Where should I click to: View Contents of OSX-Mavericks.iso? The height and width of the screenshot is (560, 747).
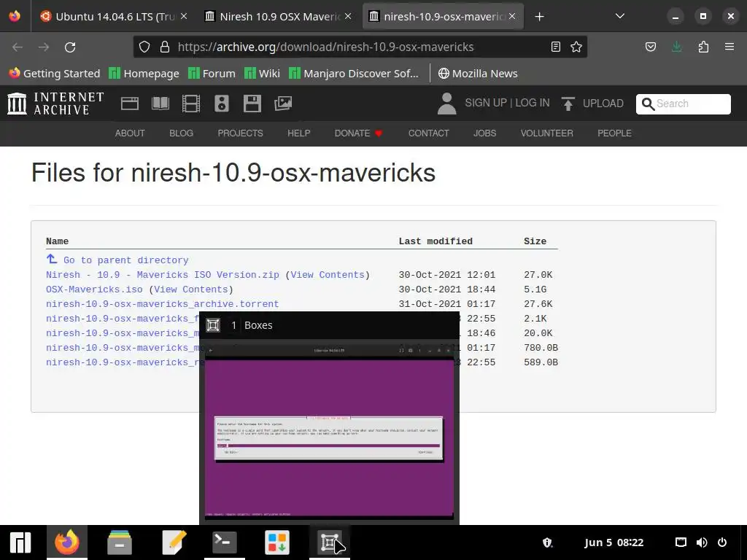pos(191,289)
